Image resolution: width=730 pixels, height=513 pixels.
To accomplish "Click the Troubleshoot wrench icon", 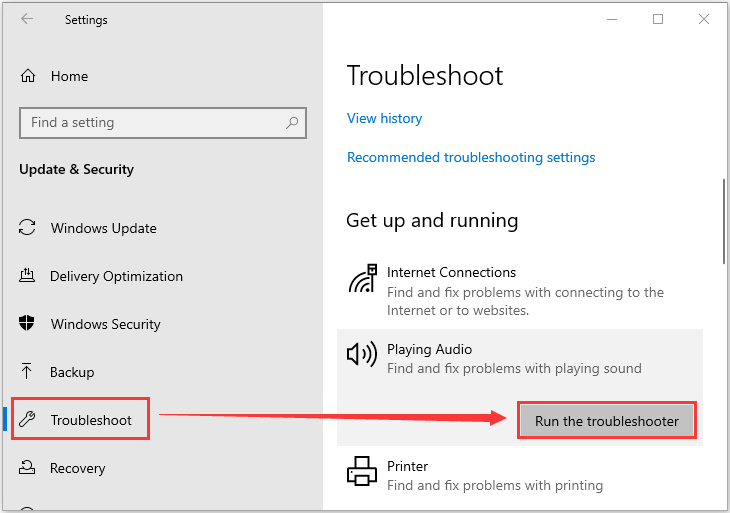I will coord(27,419).
